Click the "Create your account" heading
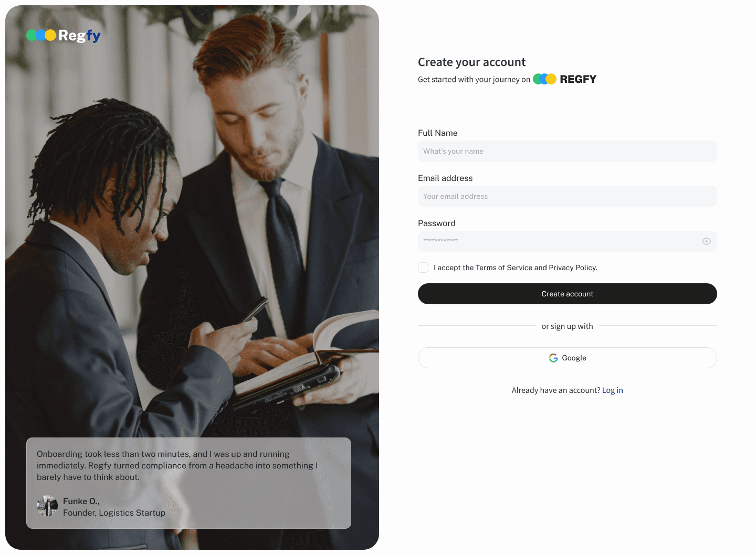The image size is (756, 555). point(471,62)
